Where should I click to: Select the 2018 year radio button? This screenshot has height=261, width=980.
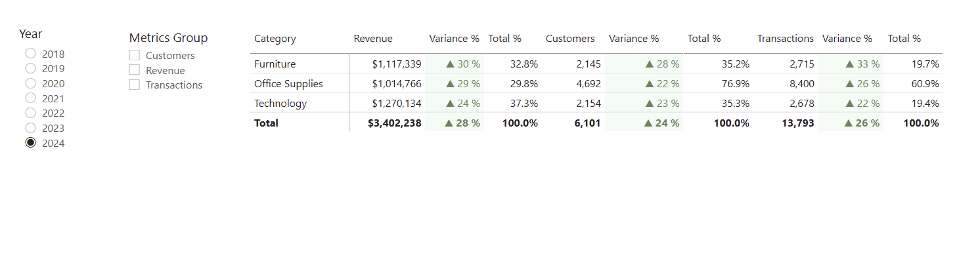(x=30, y=53)
